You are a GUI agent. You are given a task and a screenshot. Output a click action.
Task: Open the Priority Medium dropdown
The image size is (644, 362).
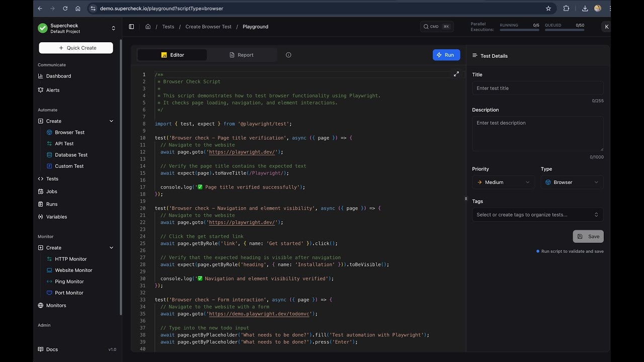coord(503,183)
